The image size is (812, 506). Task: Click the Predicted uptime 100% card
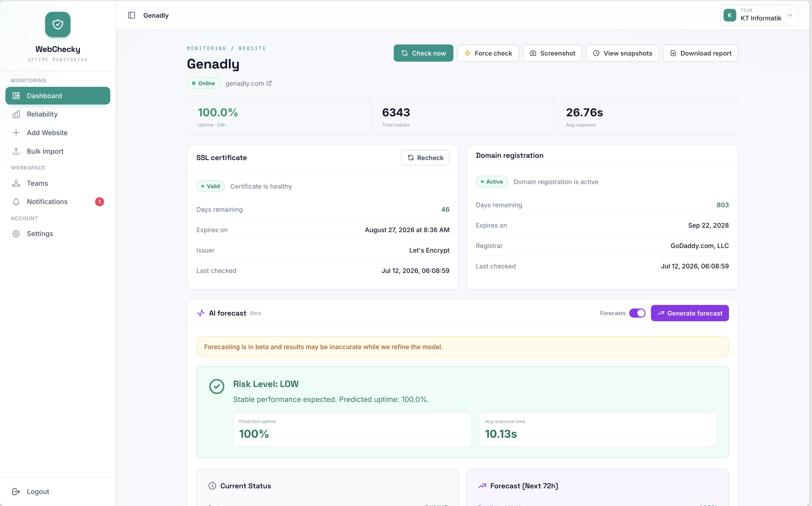point(352,429)
